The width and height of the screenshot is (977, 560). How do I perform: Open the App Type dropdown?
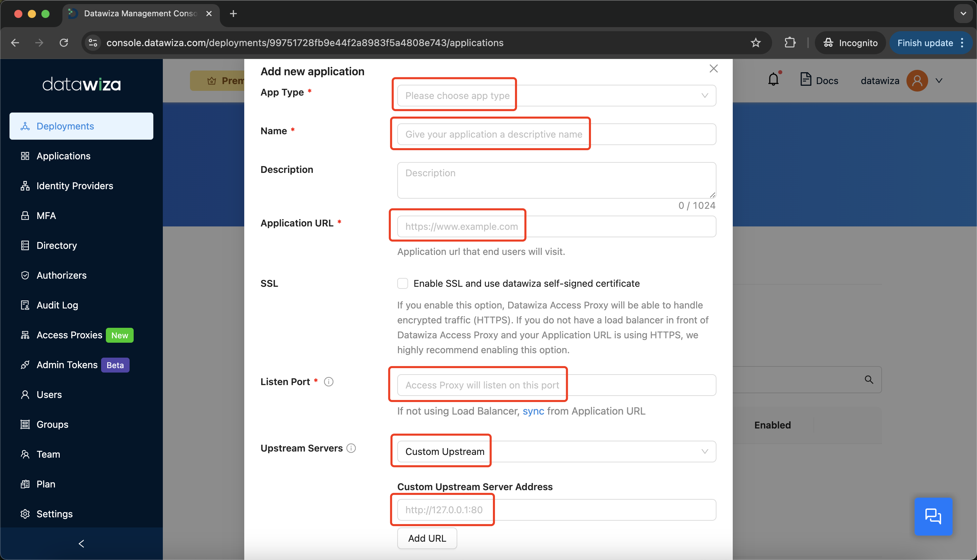556,95
